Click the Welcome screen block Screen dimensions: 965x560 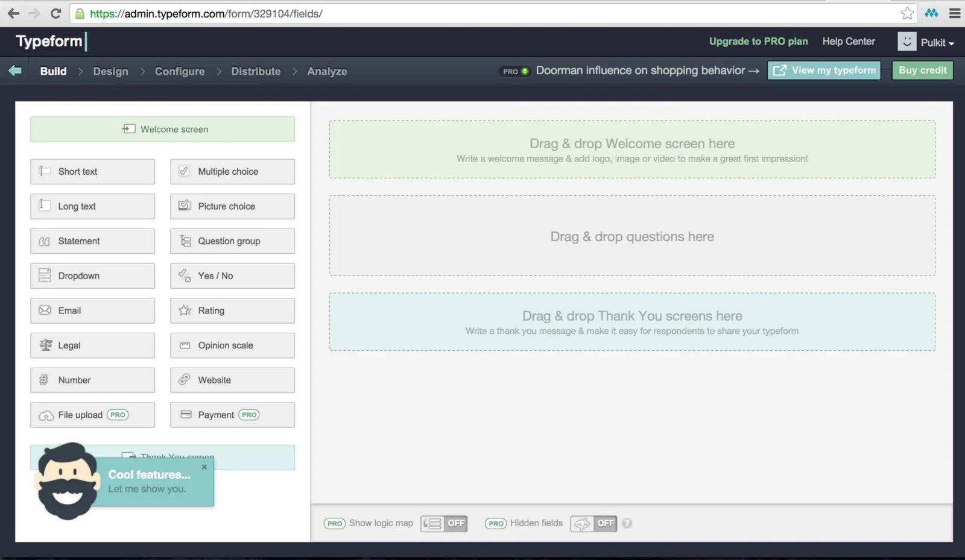[x=163, y=130]
